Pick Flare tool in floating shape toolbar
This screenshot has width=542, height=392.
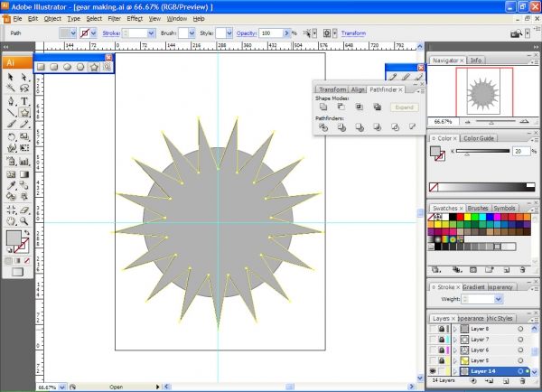click(x=107, y=67)
